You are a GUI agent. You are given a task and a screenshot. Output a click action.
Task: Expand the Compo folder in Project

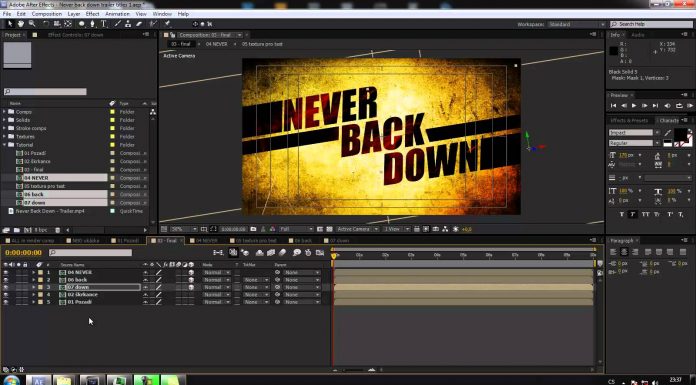coord(4,112)
